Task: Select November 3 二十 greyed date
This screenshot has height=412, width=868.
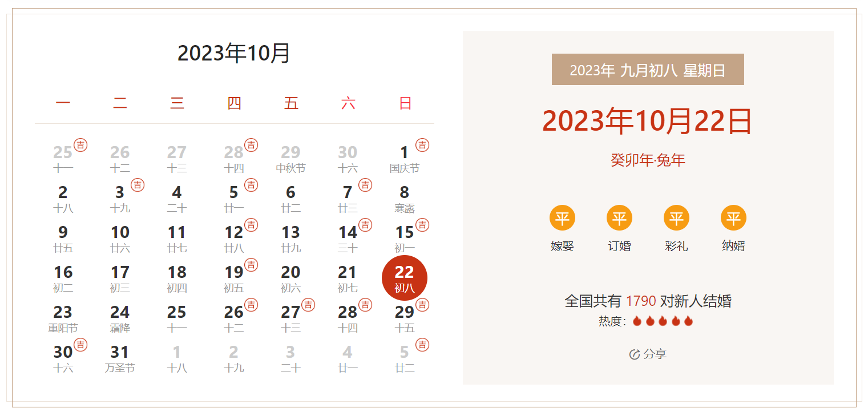Action: click(290, 358)
